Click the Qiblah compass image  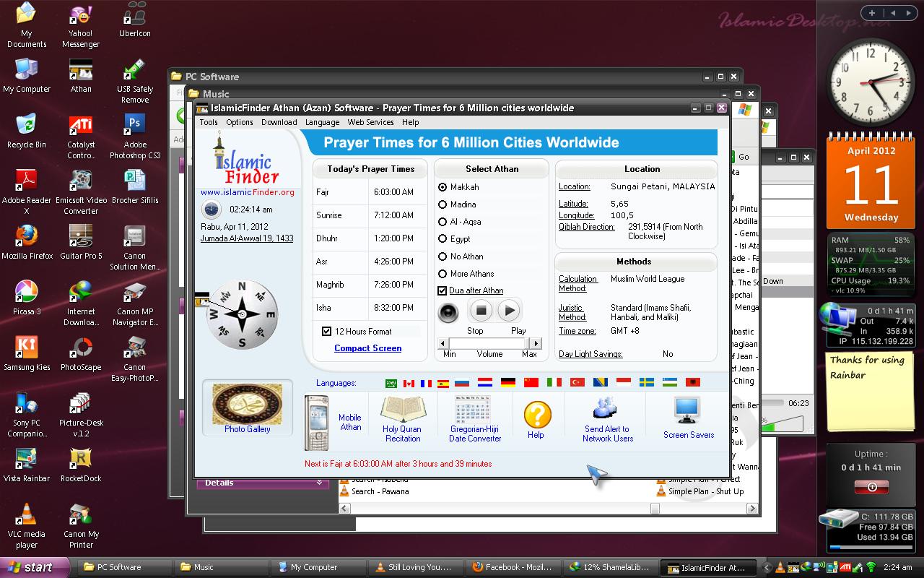[x=242, y=315]
